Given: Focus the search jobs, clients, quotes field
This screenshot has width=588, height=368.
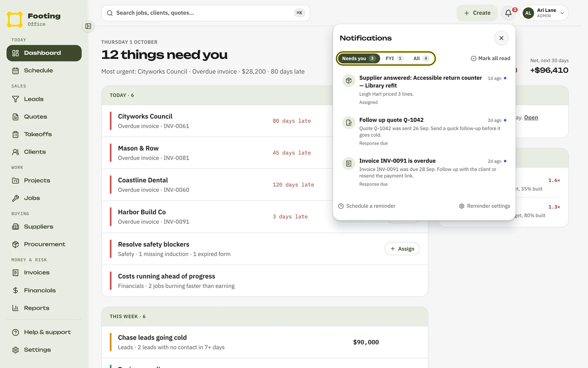Looking at the screenshot, I should [x=206, y=13].
